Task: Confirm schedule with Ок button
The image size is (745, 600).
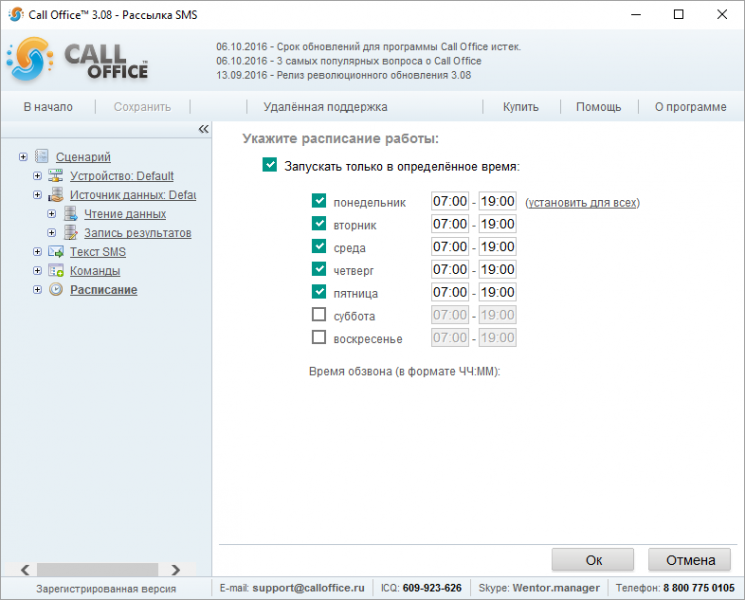Action: tap(593, 560)
